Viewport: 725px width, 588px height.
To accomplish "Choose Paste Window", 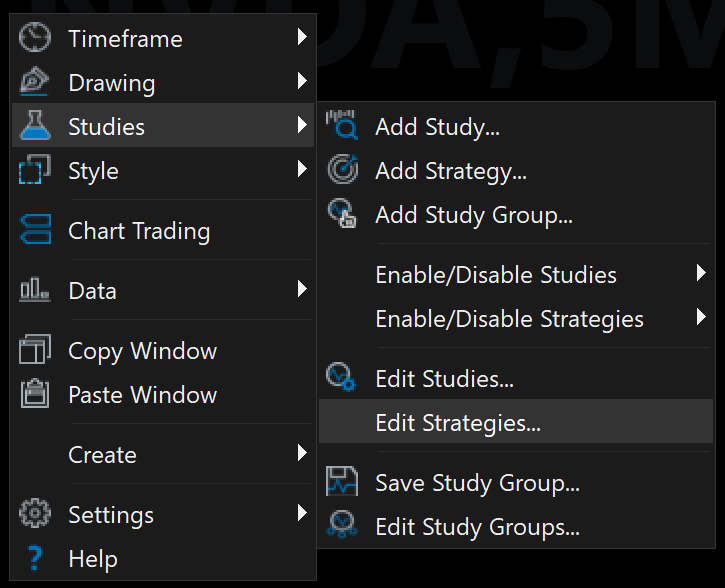I will tap(163, 393).
